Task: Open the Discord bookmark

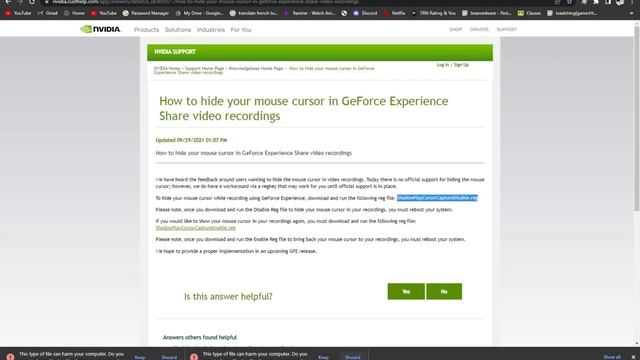Action: (365, 13)
